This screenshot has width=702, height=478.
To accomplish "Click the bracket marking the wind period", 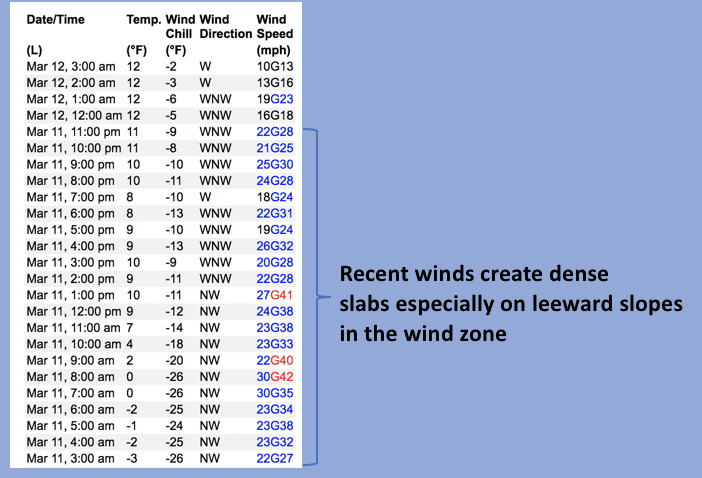I will 316,296.
